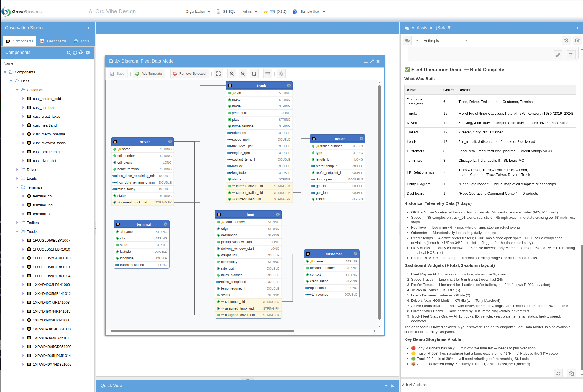Start a new AI chat with edit icon
This screenshot has height=392, width=583.
[577, 40]
